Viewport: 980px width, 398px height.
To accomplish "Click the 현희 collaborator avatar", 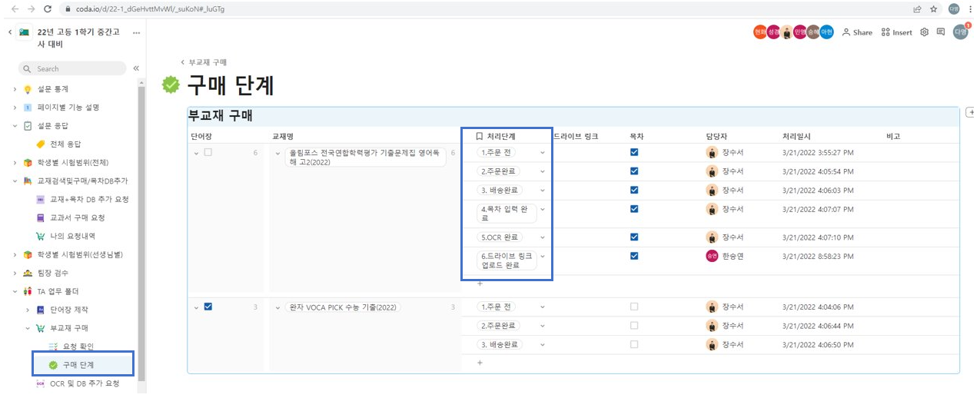I will pyautogui.click(x=760, y=32).
